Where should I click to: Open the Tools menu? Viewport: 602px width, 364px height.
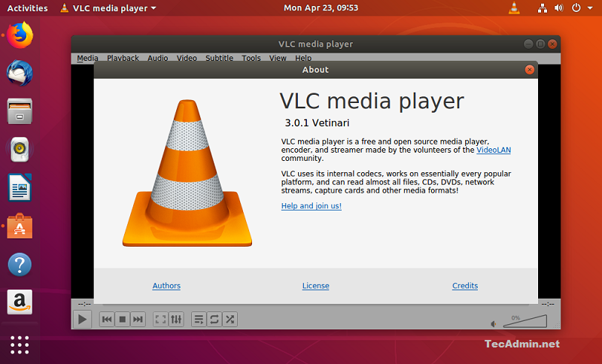click(x=251, y=59)
